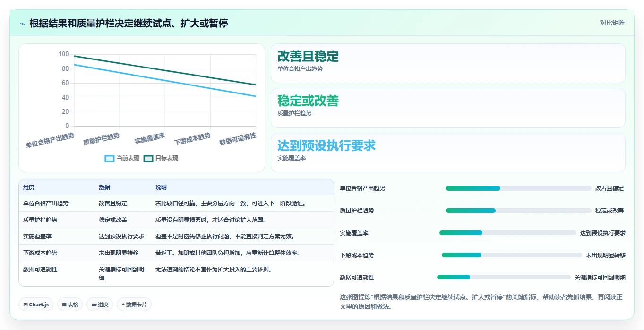
Task: Select table cell 数据可追溯性
Action: coord(40,269)
